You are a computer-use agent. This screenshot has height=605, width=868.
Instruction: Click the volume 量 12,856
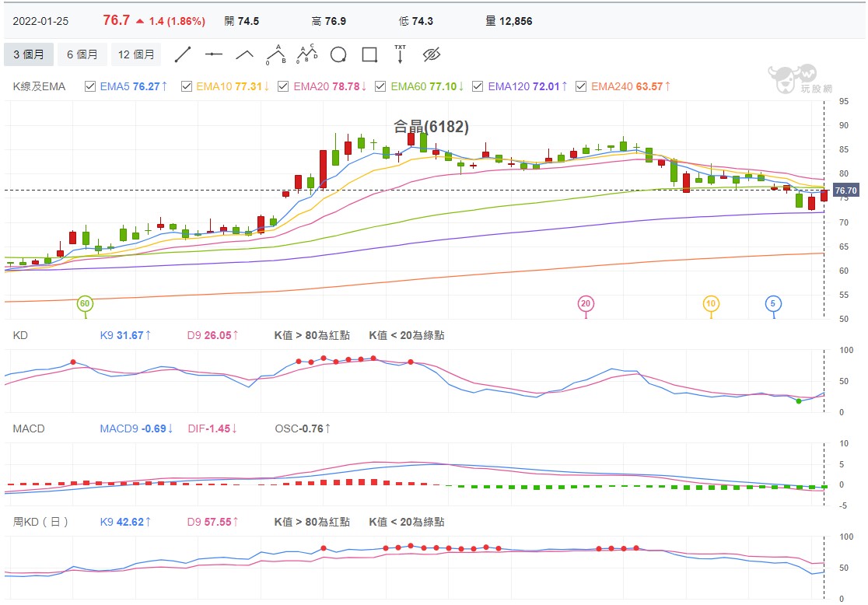[x=509, y=21]
